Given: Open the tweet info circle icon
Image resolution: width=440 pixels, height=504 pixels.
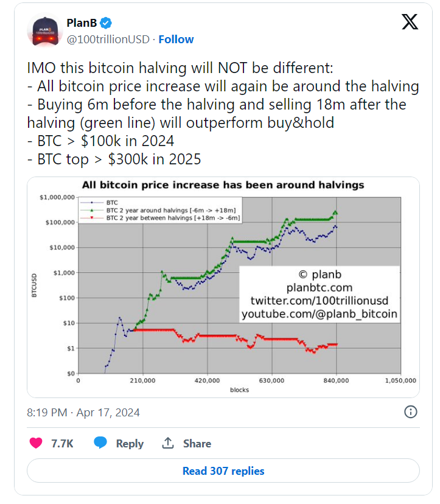Looking at the screenshot, I should (410, 411).
